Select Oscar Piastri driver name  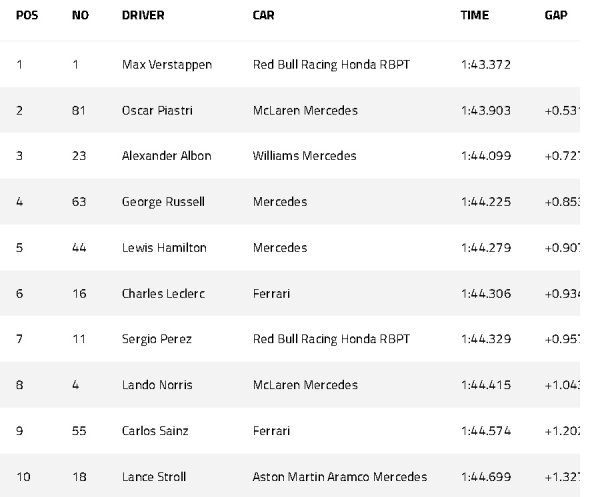tap(157, 110)
